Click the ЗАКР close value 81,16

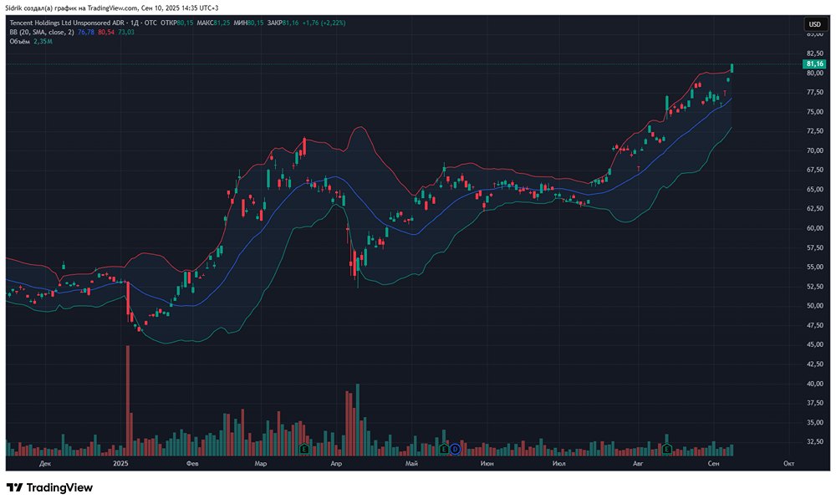(x=291, y=23)
